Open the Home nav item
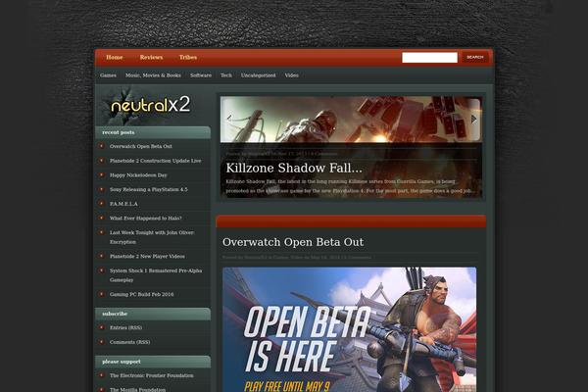This screenshot has height=392, width=588. click(x=115, y=58)
